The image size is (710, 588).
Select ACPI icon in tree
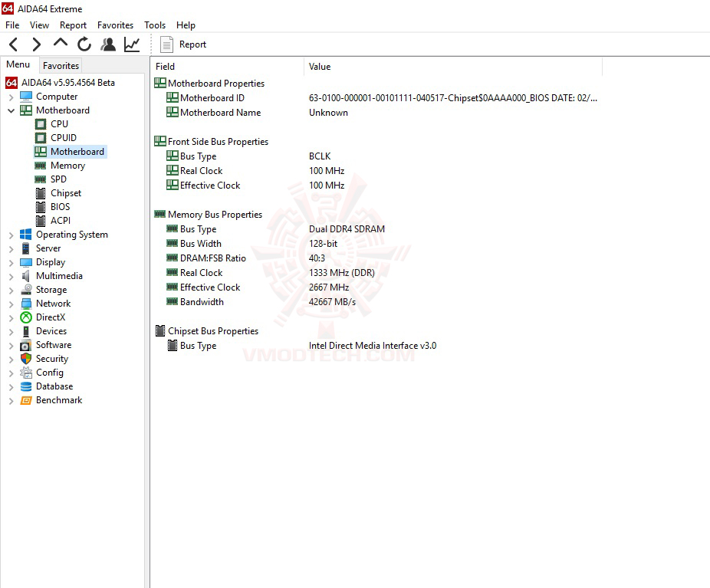tap(41, 221)
